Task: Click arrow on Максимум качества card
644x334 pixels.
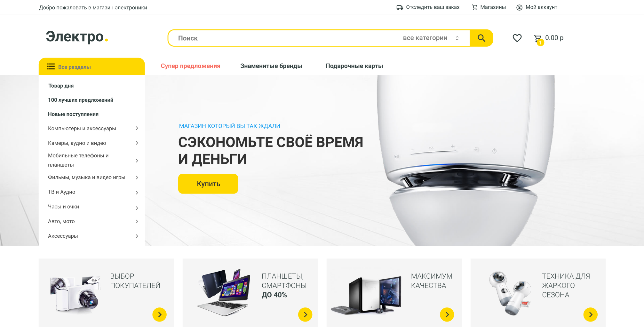Action: pyautogui.click(x=447, y=314)
